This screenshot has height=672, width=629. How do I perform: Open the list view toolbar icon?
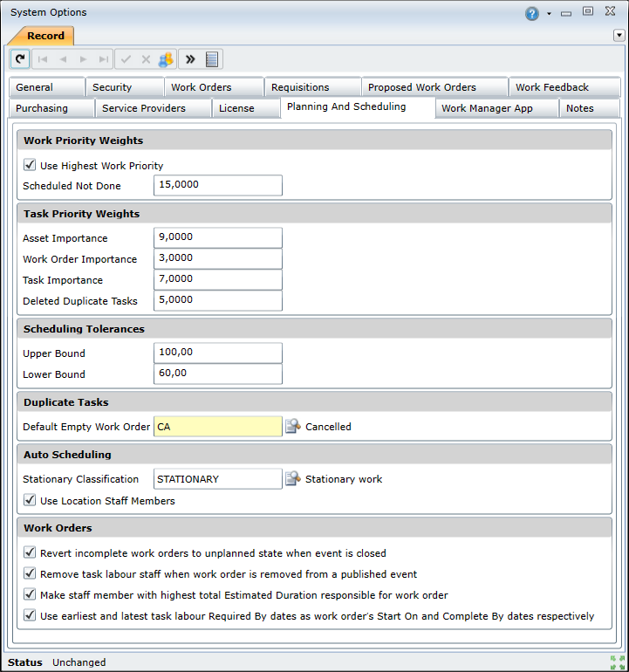pos(212,59)
